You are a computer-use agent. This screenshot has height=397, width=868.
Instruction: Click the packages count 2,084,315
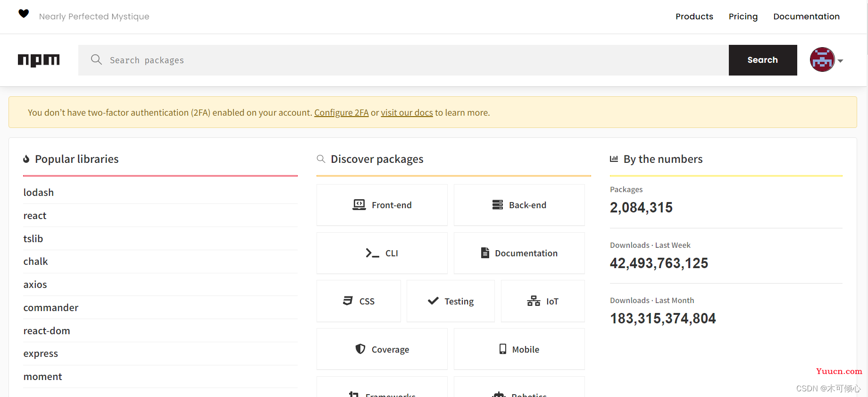[641, 207]
